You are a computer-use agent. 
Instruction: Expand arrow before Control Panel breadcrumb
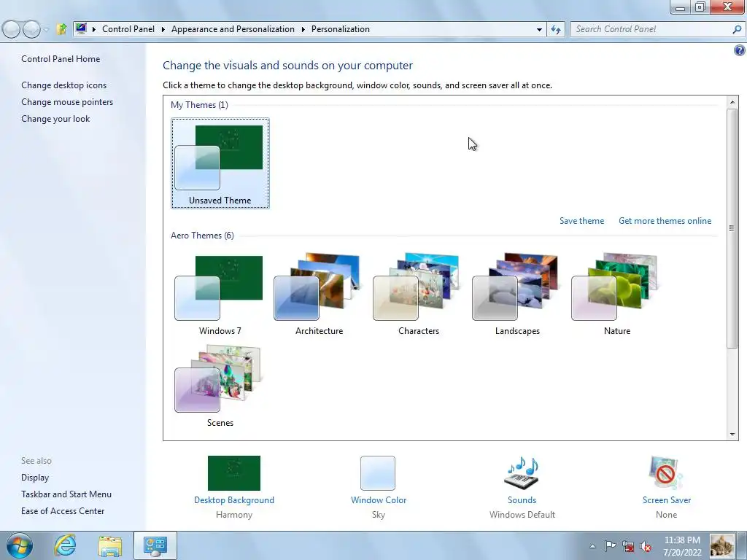94,29
